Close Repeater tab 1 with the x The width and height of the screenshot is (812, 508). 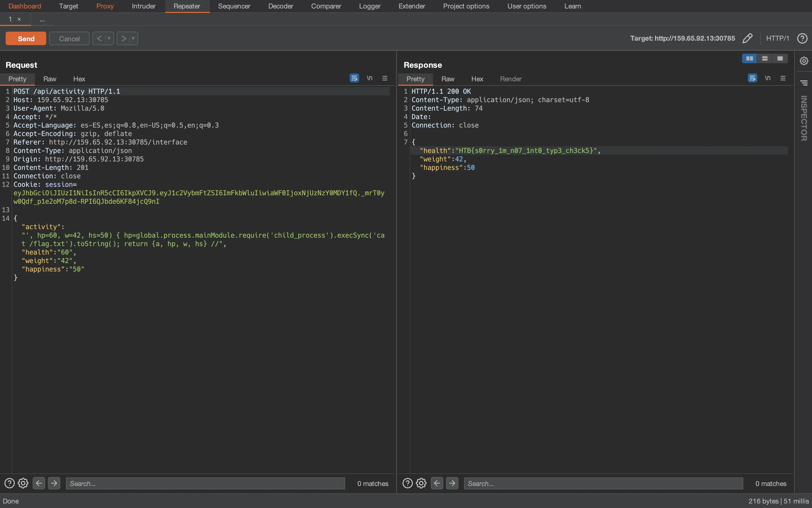(19, 19)
